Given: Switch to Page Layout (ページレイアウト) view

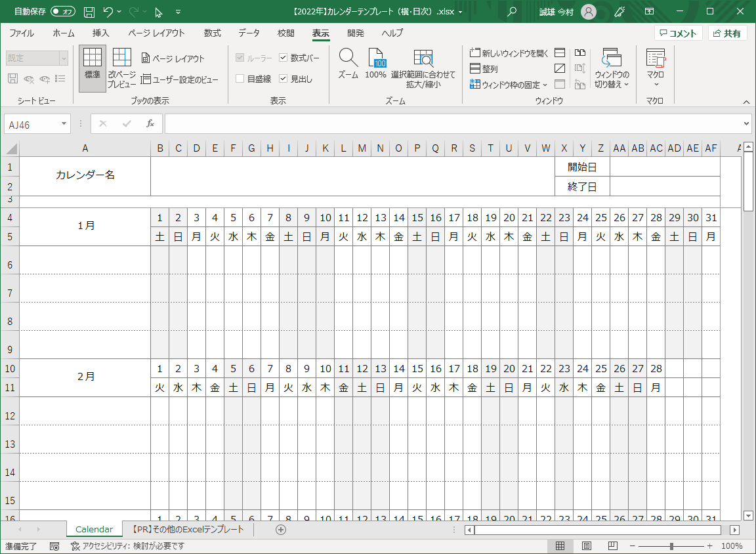Looking at the screenshot, I should [173, 58].
